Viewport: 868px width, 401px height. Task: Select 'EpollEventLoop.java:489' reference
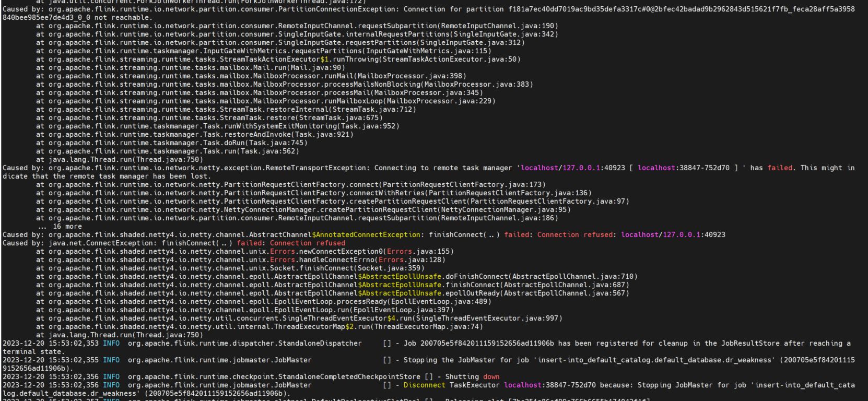coord(439,301)
